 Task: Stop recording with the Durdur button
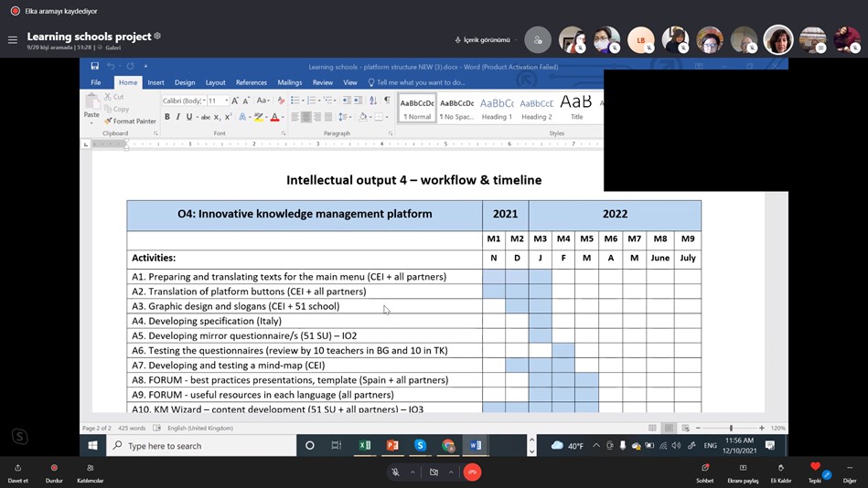pyautogui.click(x=54, y=472)
